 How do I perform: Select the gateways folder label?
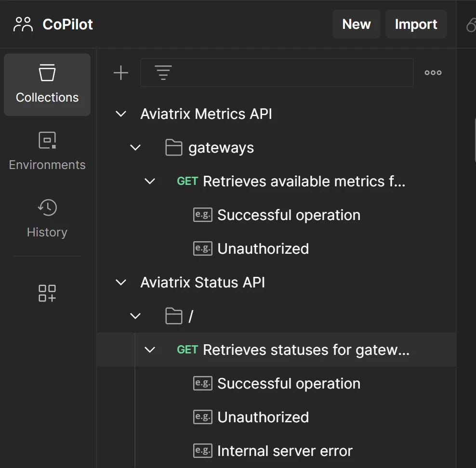(221, 148)
